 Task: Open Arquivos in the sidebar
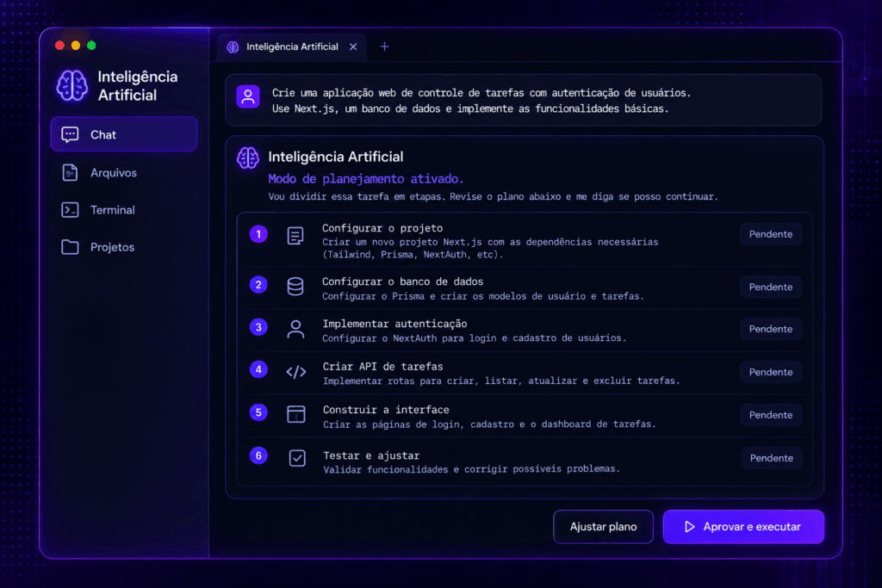click(113, 172)
